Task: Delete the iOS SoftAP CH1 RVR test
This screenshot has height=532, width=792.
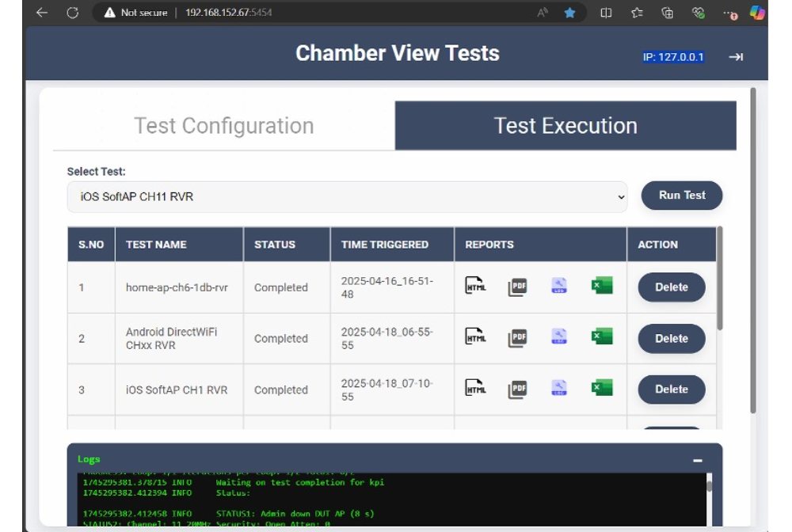Action: 671,389
